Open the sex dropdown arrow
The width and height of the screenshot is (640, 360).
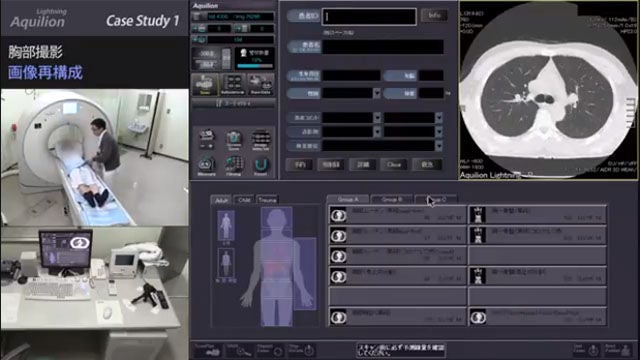[376, 93]
